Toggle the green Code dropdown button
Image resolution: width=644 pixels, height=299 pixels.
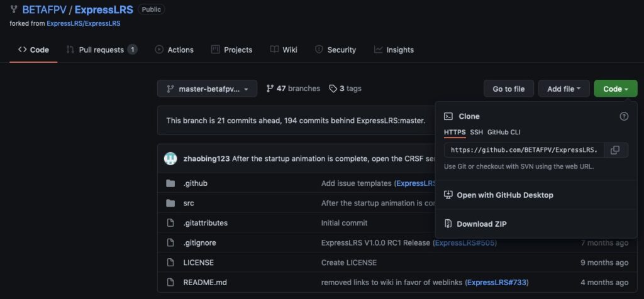coord(615,89)
